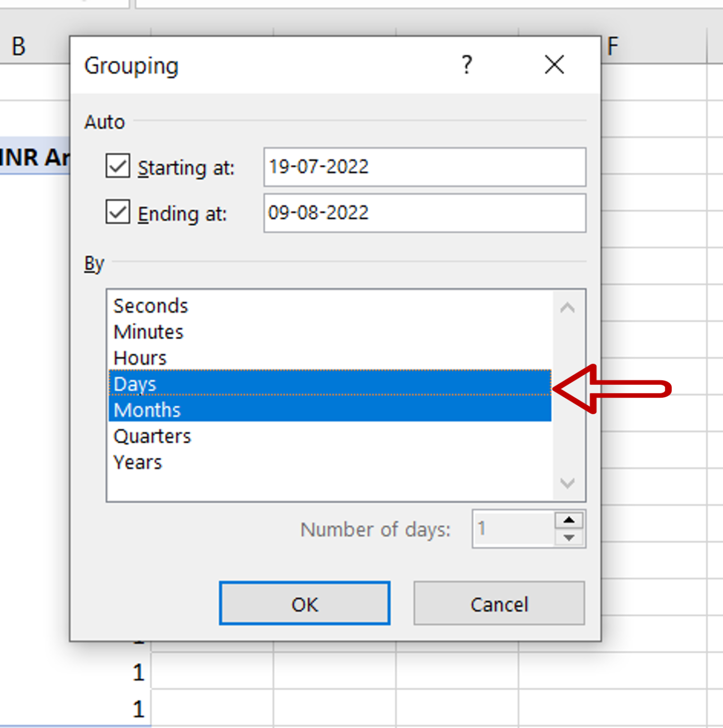Uncheck the Starting at checkbox
723x728 pixels.
pyautogui.click(x=117, y=166)
